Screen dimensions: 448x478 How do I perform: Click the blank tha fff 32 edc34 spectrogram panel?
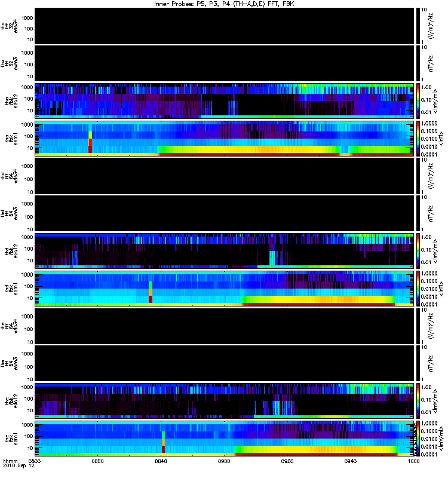coord(224,26)
